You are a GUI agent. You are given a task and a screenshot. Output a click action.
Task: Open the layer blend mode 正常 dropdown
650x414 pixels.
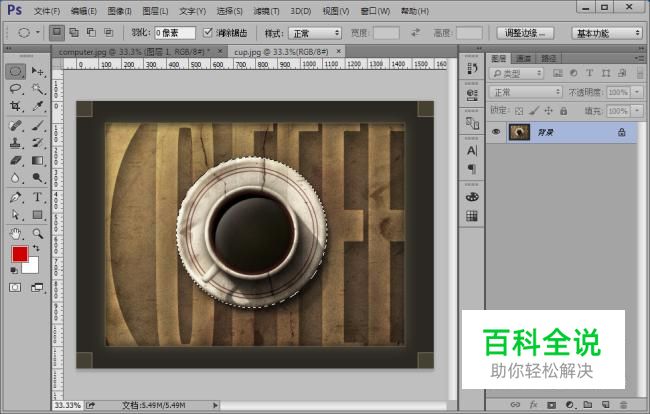point(527,92)
